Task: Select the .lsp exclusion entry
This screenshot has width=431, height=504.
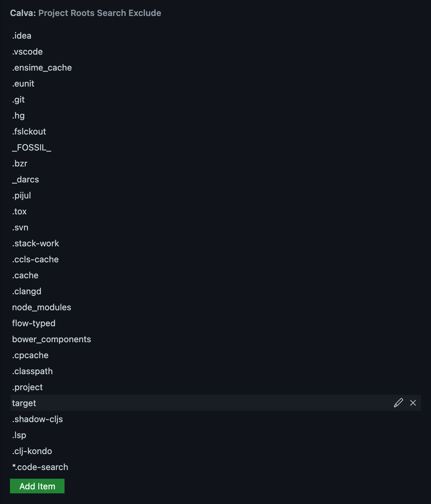Action: [19, 435]
